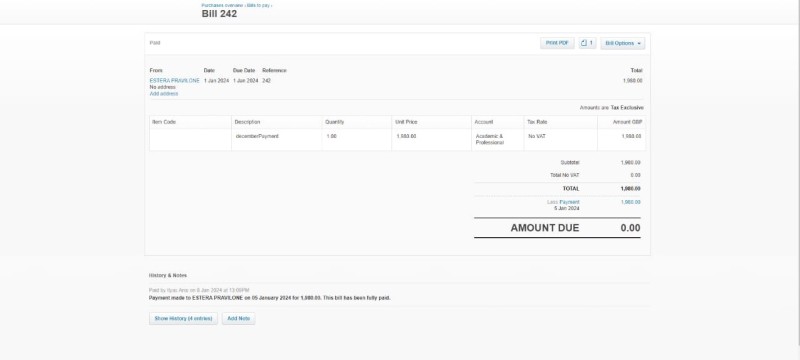The height and width of the screenshot is (360, 800).
Task: Select the decemberPayment description cell
Action: pos(277,140)
